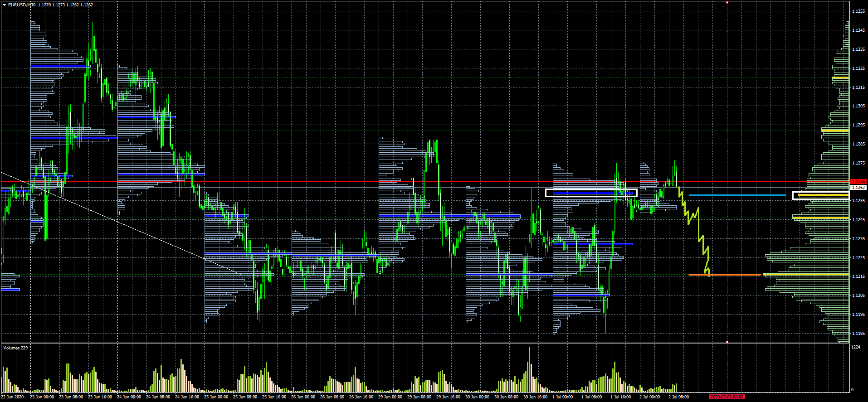Image resolution: width=868 pixels, height=402 pixels.
Task: Click the 1224 volume scale maximum label
Action: coord(856,347)
